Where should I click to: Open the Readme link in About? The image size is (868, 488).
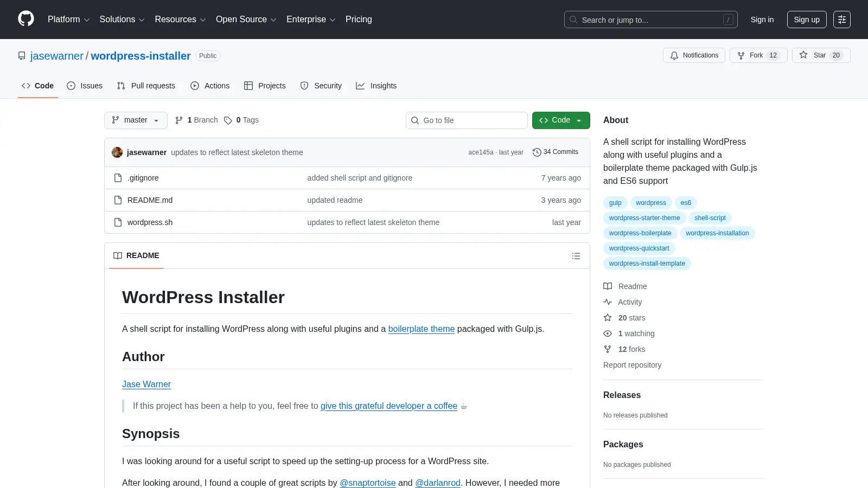625,286
